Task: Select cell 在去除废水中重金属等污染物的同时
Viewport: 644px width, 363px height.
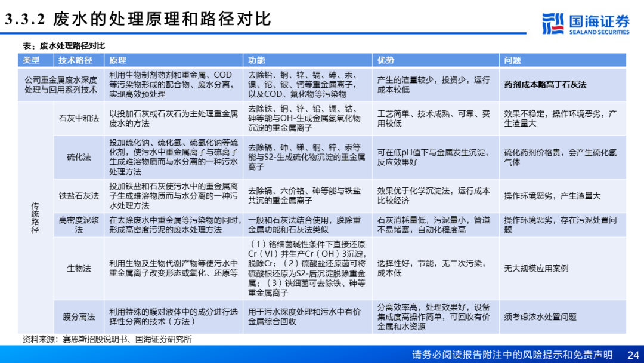Action: pyautogui.click(x=175, y=225)
